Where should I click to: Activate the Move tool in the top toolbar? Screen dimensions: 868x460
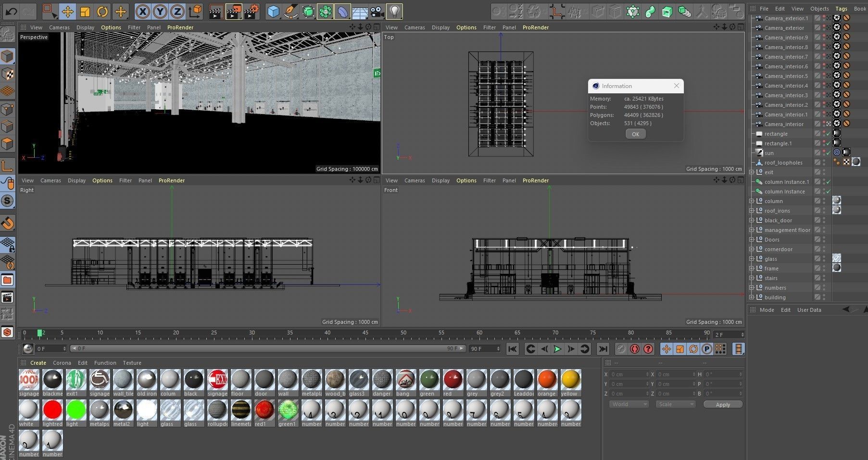pyautogui.click(x=67, y=11)
